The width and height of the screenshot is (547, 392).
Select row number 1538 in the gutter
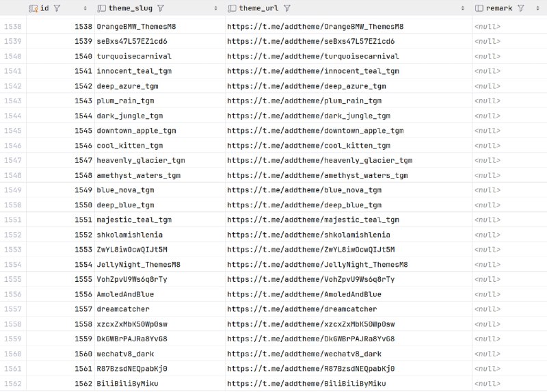[x=12, y=27]
